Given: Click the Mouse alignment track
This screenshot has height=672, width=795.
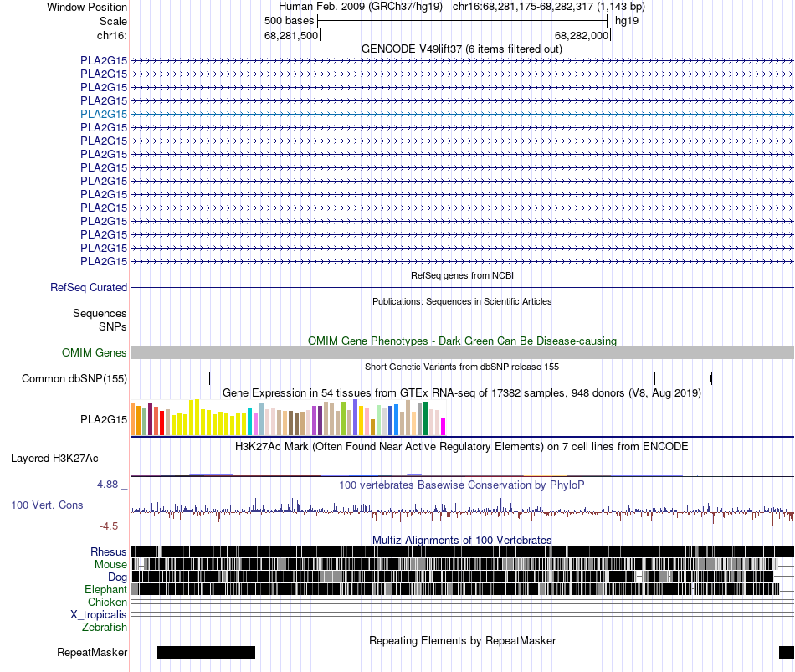Looking at the screenshot, I should pos(462,565).
